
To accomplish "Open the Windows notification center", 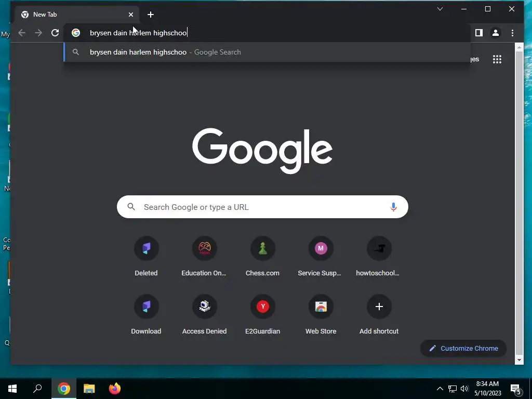I will click(x=515, y=389).
